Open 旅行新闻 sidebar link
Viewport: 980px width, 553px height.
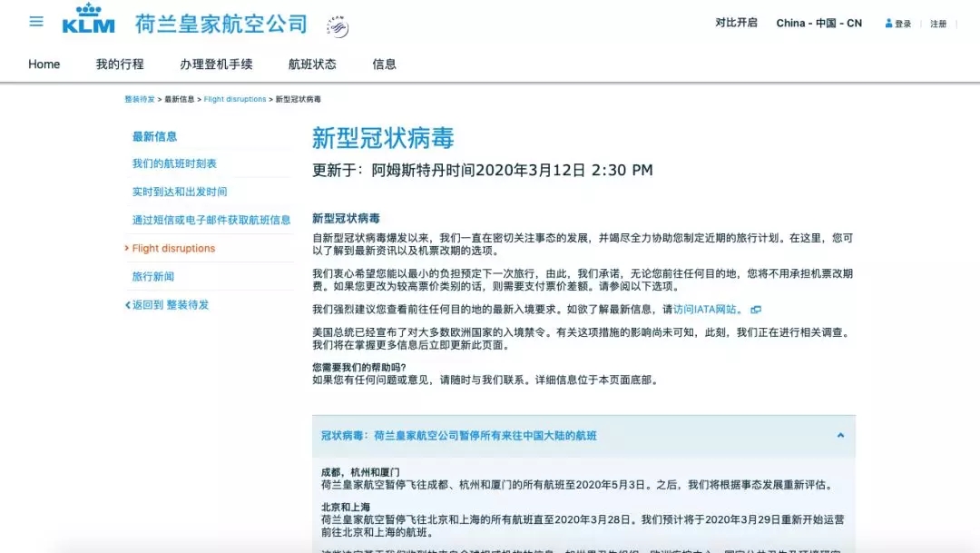(153, 276)
